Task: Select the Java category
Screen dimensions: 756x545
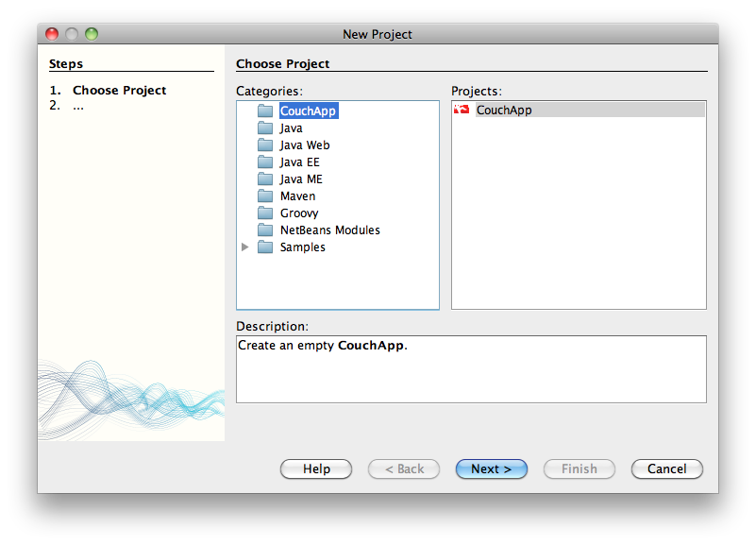Action: point(292,128)
